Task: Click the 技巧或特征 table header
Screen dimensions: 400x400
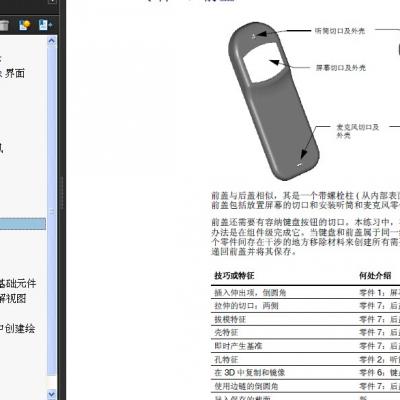Action: 234,276
